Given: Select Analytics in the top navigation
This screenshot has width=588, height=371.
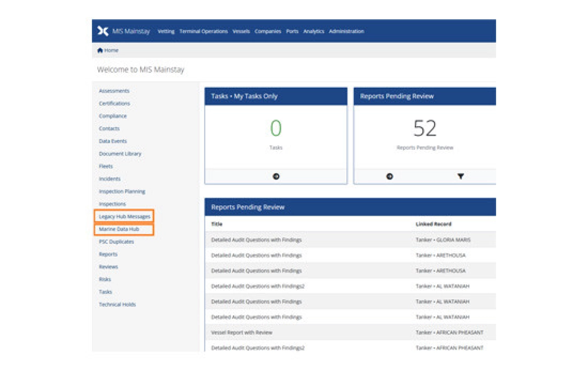Looking at the screenshot, I should pyautogui.click(x=313, y=32).
